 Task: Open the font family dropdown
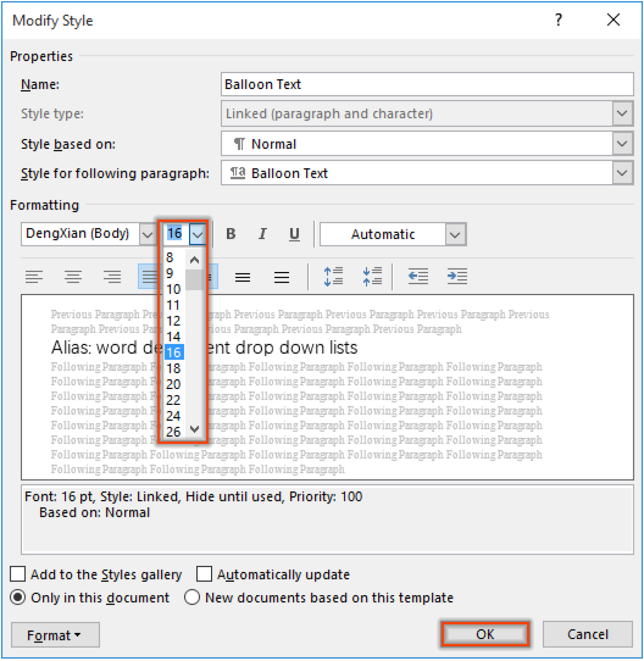click(148, 234)
